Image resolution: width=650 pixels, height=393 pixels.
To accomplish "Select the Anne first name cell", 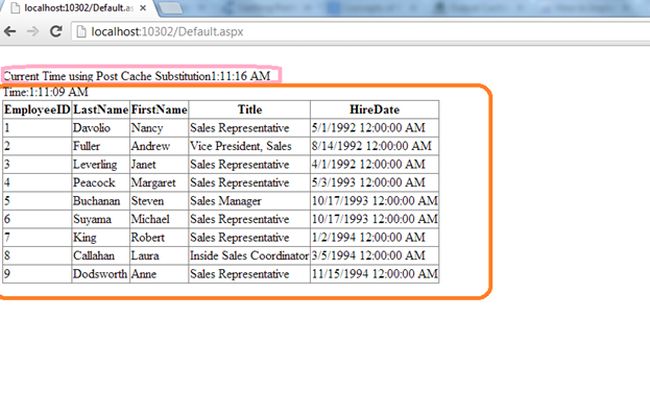I will 159,274.
